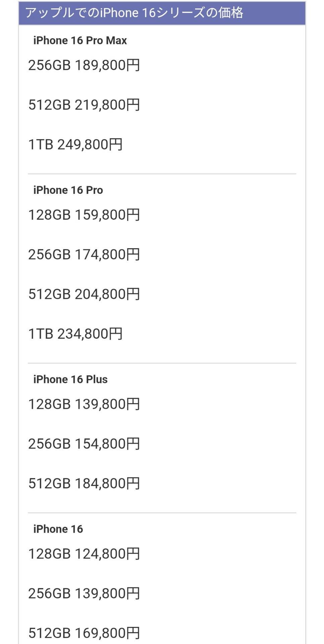Click the 512GB 184,800円 row
The height and width of the screenshot is (644, 324).
[84, 483]
